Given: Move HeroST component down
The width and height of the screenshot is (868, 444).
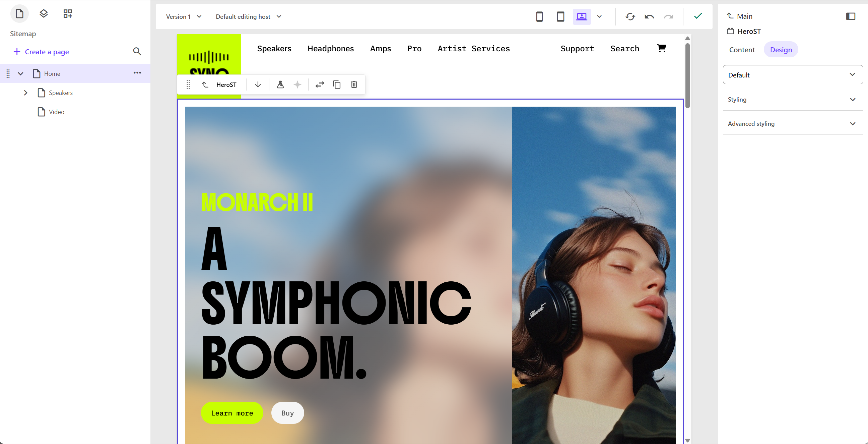Looking at the screenshot, I should 258,85.
